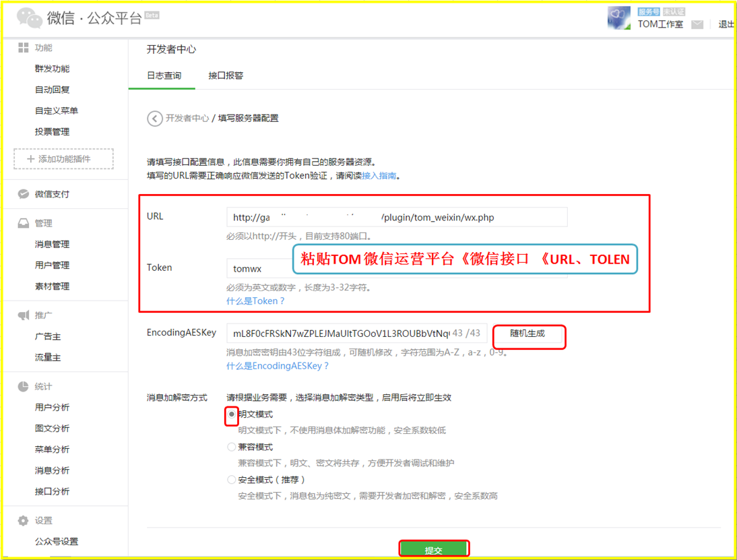Open 消息分析 in the sidebar
The height and width of the screenshot is (560, 737).
(52, 470)
